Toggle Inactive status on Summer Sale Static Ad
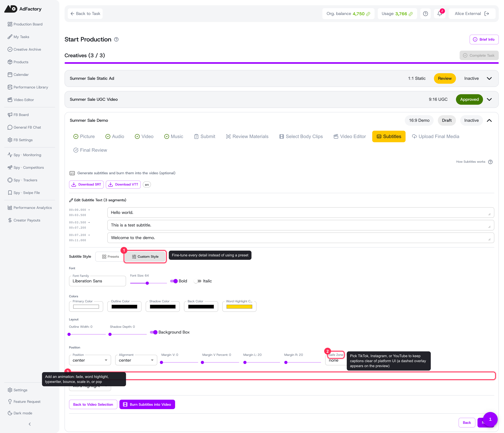504x433 pixels. pyautogui.click(x=471, y=78)
